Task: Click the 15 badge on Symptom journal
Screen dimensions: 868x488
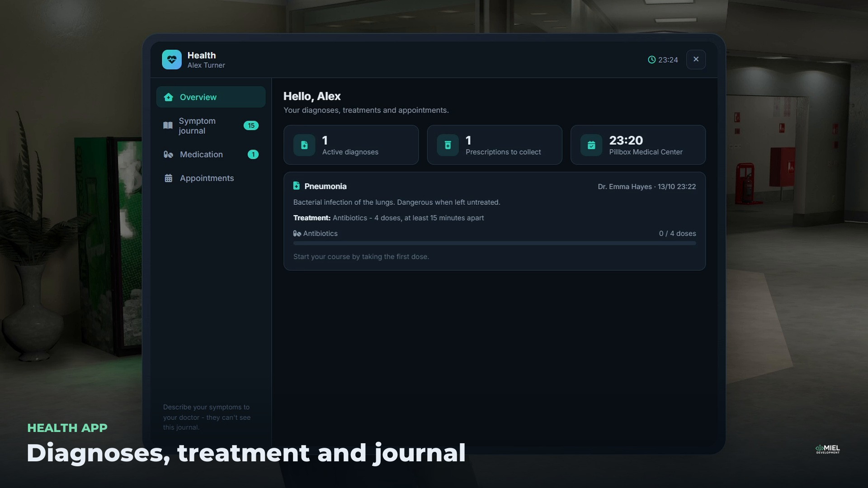Action: point(251,126)
